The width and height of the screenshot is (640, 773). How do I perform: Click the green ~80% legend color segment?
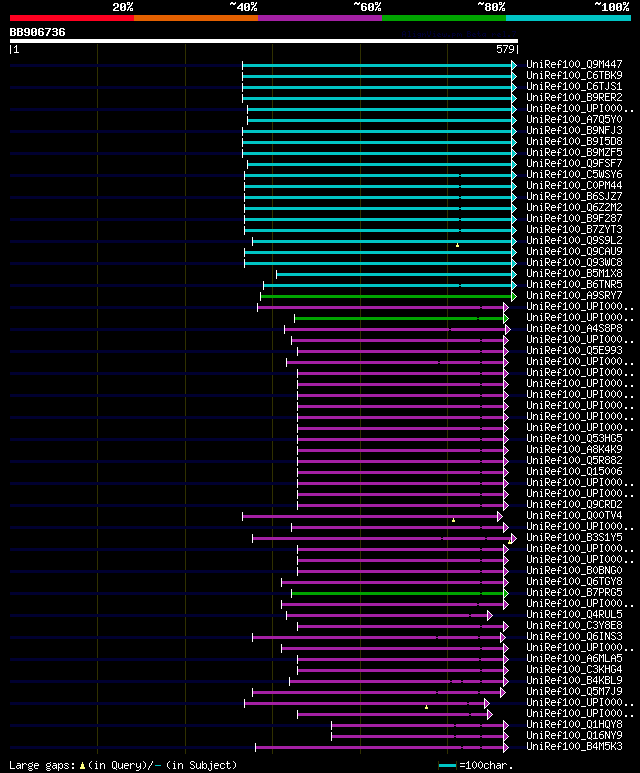[444, 18]
